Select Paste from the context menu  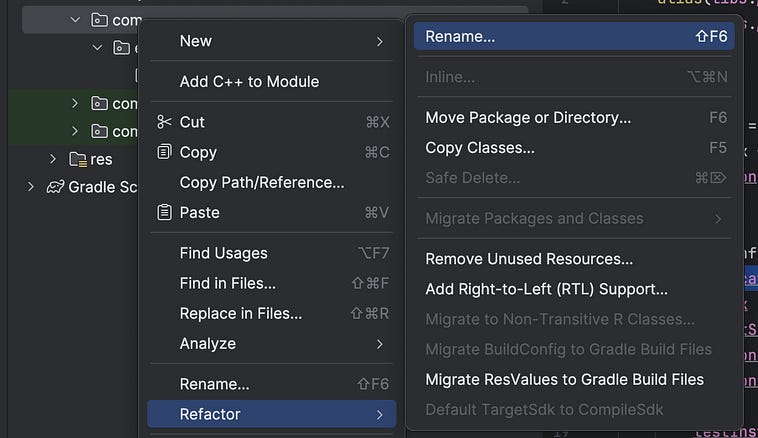[271, 212]
